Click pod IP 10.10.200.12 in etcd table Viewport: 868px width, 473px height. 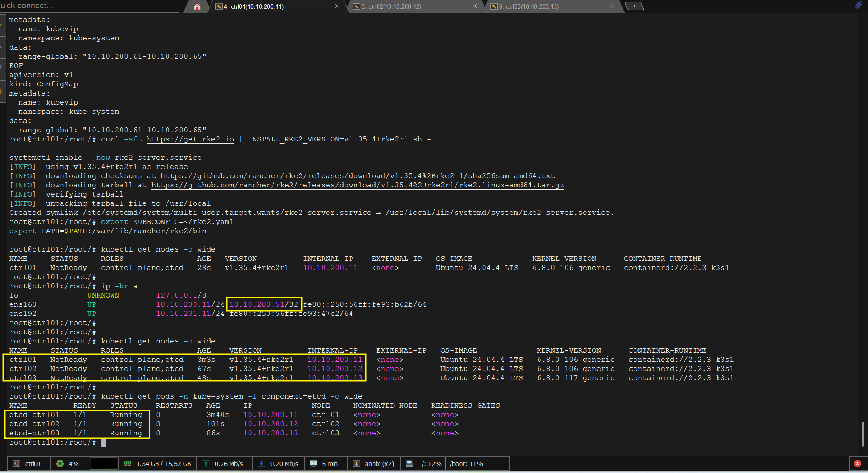[x=271, y=424]
